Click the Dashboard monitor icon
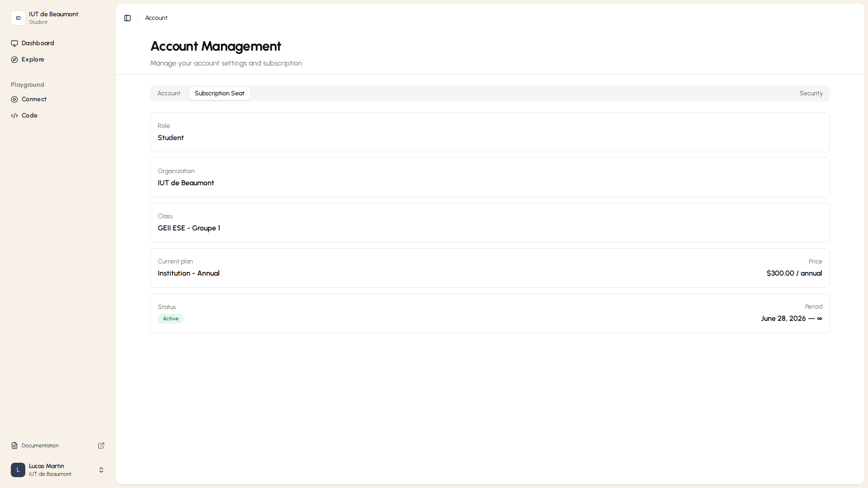The height and width of the screenshot is (488, 868). 14,43
